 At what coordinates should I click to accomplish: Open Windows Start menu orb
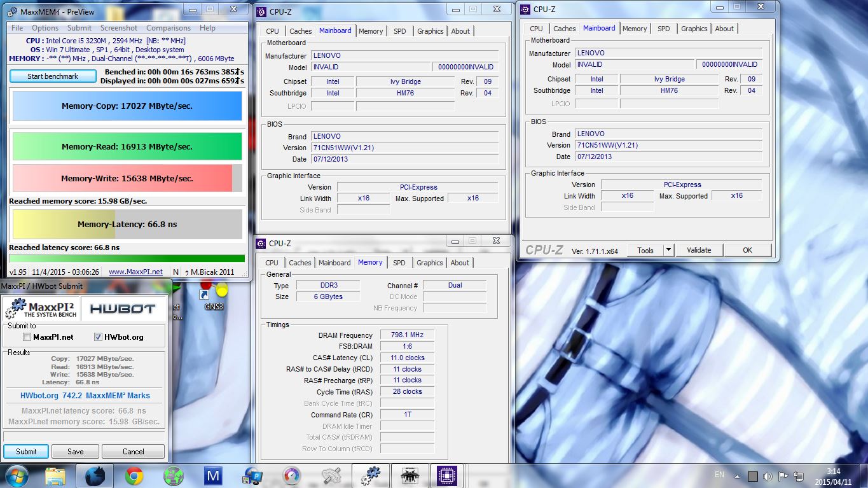[x=17, y=475]
